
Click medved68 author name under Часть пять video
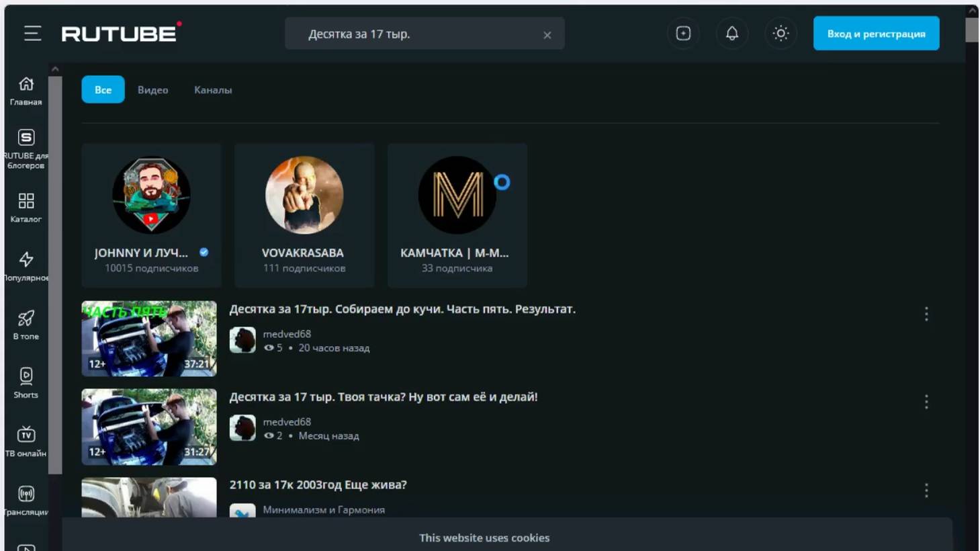click(x=287, y=334)
